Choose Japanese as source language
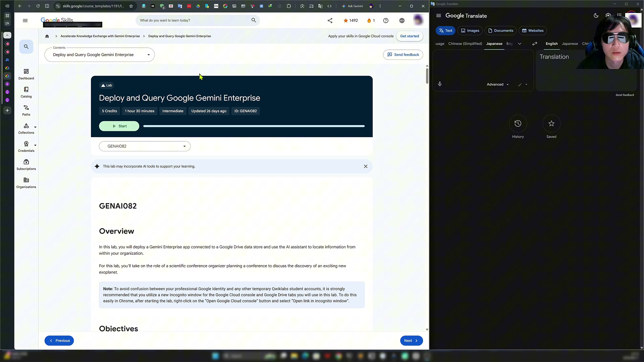This screenshot has width=644, height=362. click(x=494, y=44)
